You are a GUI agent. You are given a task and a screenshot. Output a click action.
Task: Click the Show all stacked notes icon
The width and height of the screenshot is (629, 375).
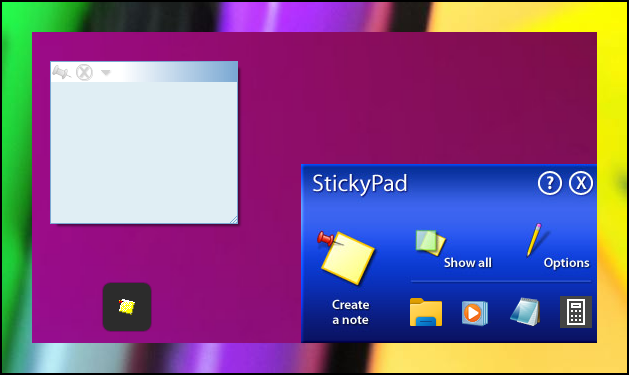click(430, 243)
